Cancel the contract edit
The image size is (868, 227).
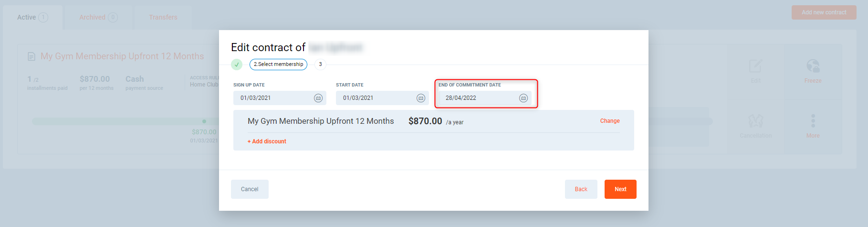(250, 189)
